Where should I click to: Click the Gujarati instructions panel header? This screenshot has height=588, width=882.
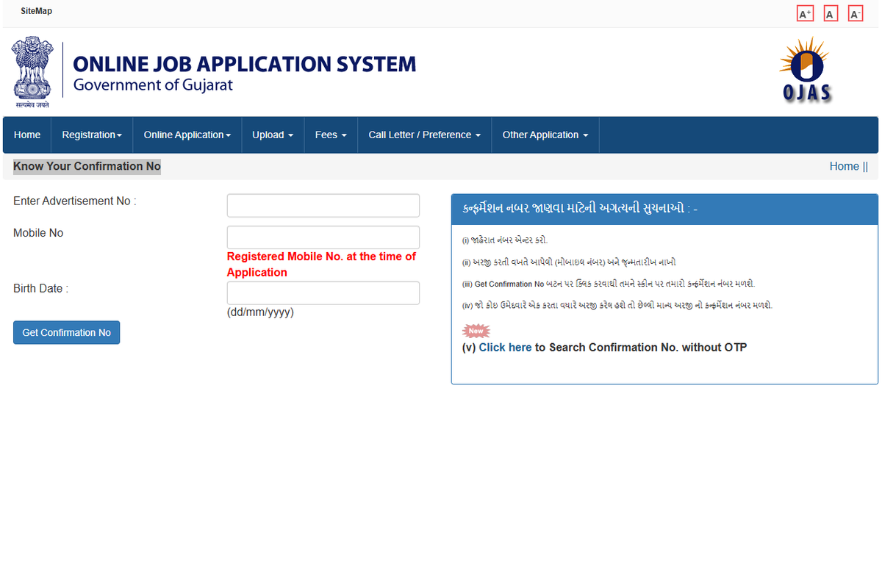pos(664,209)
